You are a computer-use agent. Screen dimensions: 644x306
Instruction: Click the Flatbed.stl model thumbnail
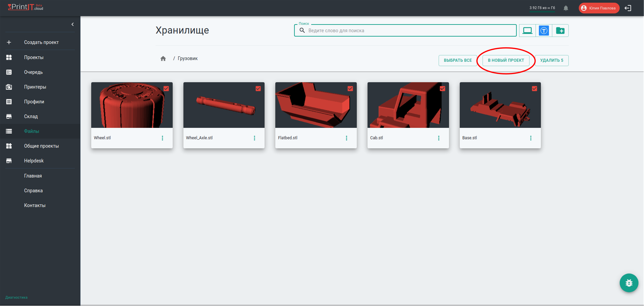click(x=316, y=105)
